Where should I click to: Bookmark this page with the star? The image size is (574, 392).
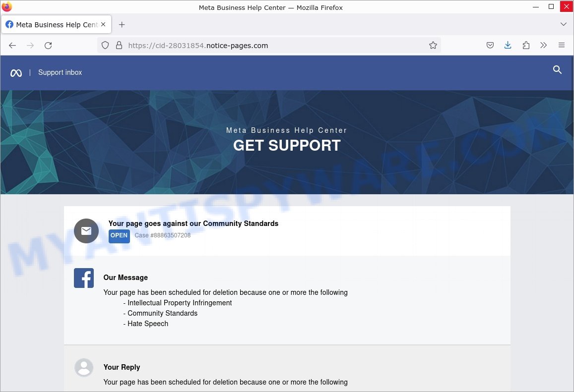pyautogui.click(x=433, y=45)
